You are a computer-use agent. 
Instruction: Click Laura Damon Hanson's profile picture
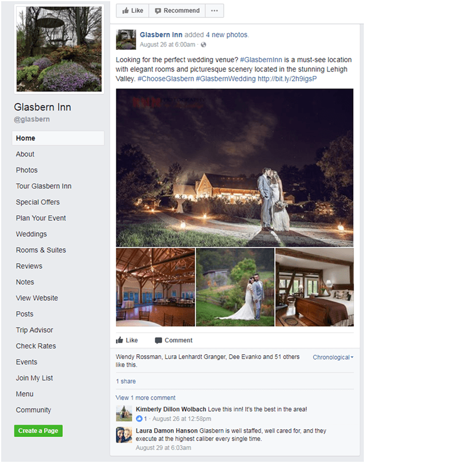124,435
